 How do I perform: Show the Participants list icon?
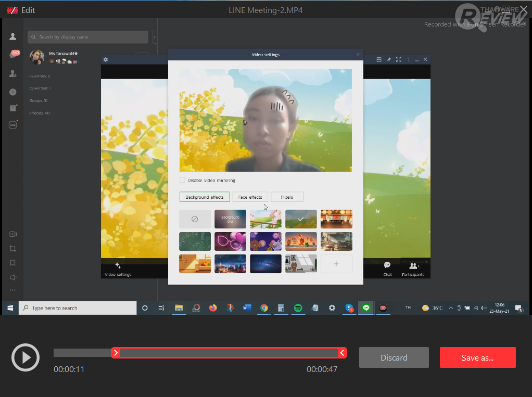(414, 266)
